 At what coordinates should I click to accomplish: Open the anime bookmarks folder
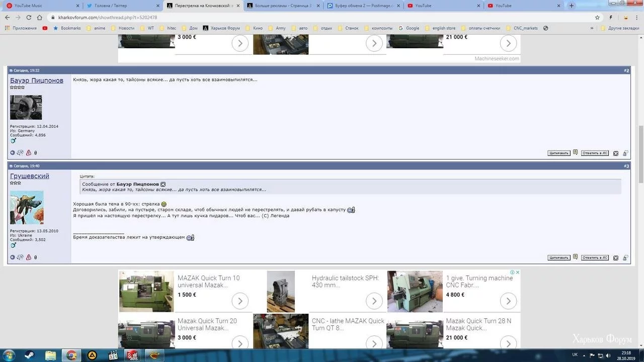[x=96, y=28]
